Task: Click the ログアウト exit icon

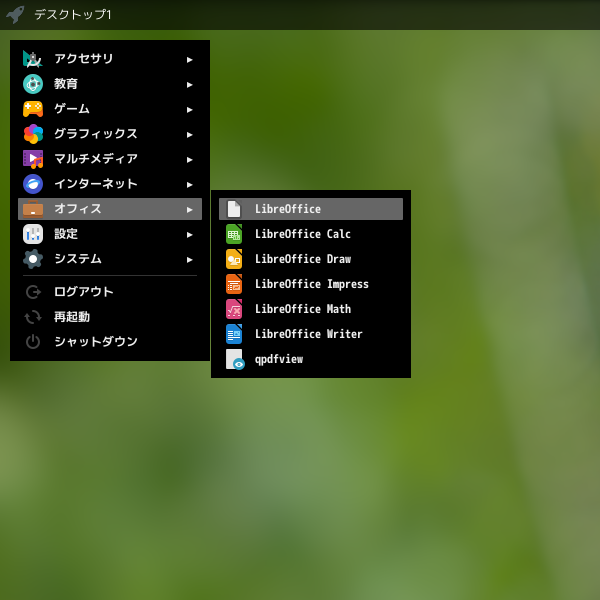Action: point(33,292)
